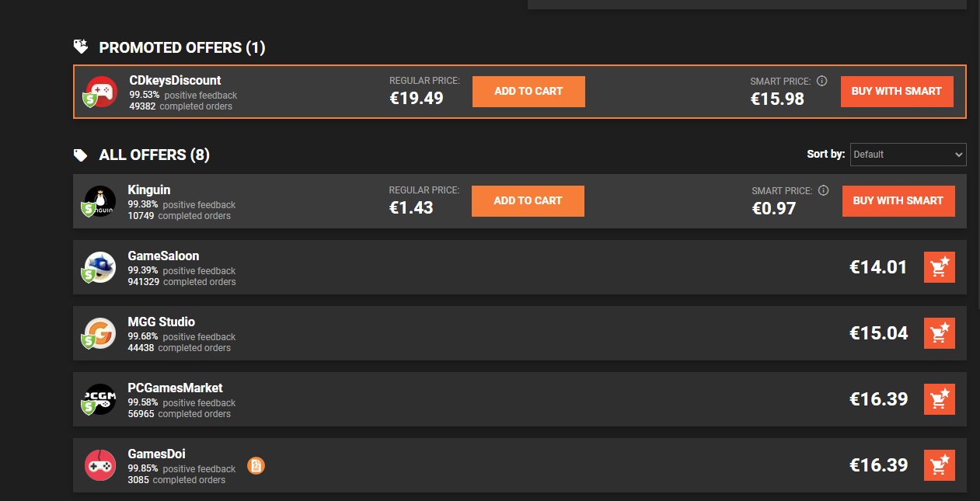The image size is (980, 501).
Task: Click the MGG Studio cart icon
Action: [x=939, y=333]
